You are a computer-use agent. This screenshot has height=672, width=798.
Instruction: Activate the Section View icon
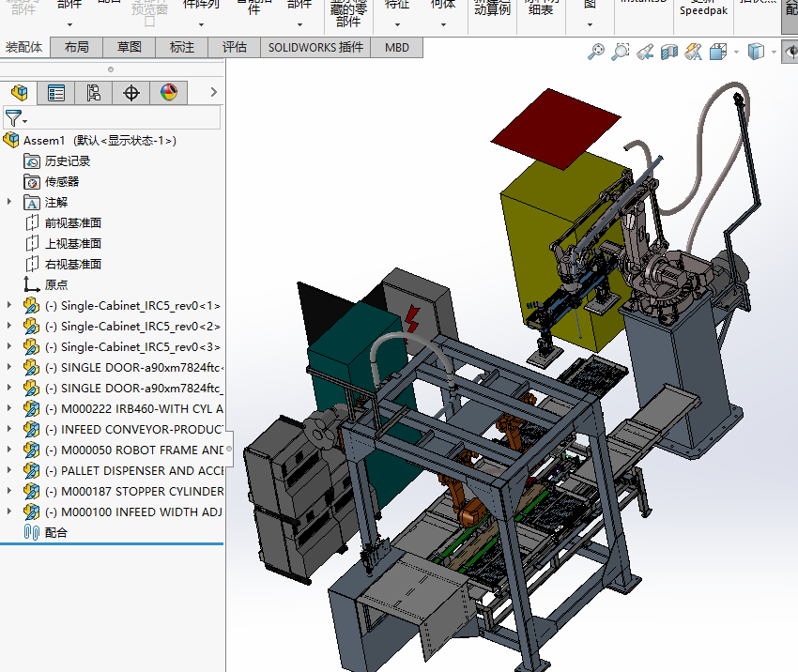pos(669,53)
